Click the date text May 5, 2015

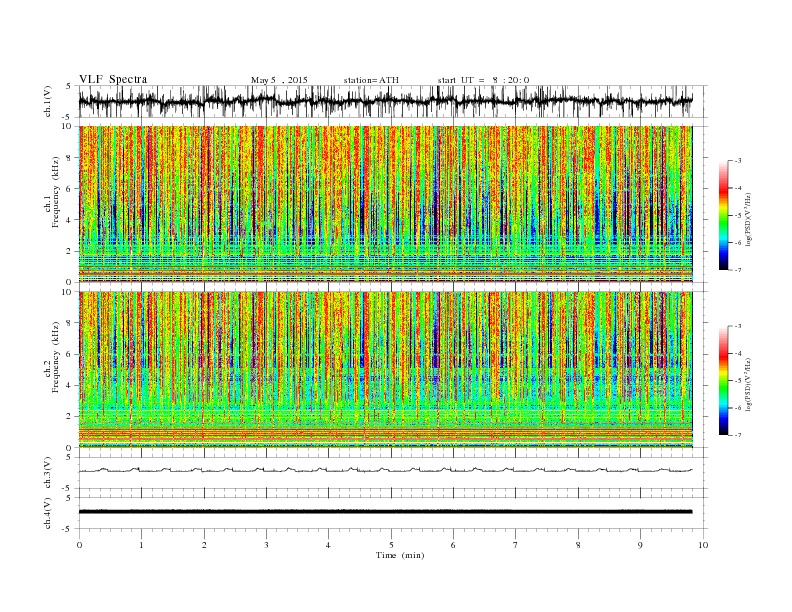pos(279,80)
